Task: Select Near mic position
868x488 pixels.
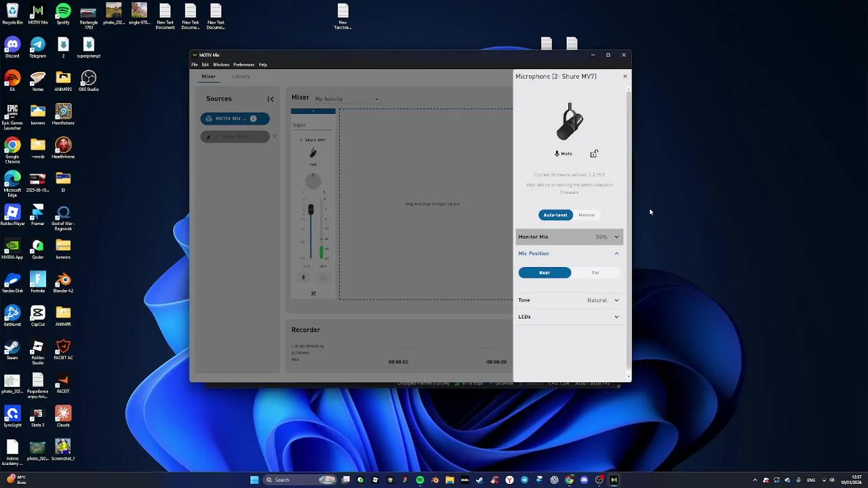Action: 545,272
